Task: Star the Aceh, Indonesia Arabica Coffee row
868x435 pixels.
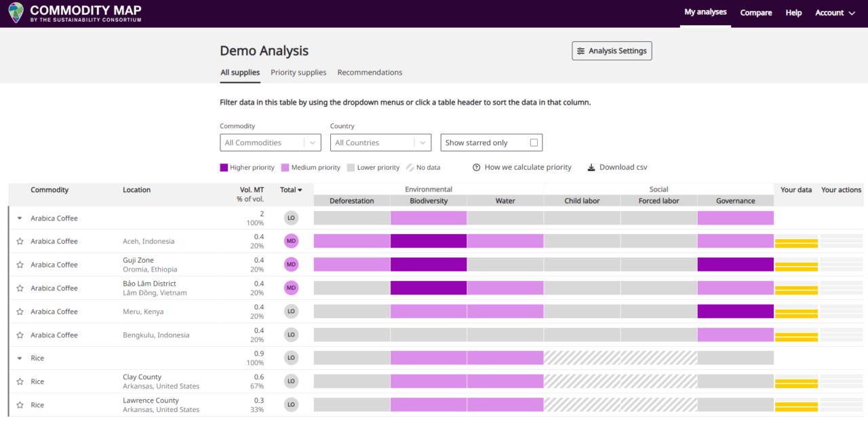Action: point(20,242)
